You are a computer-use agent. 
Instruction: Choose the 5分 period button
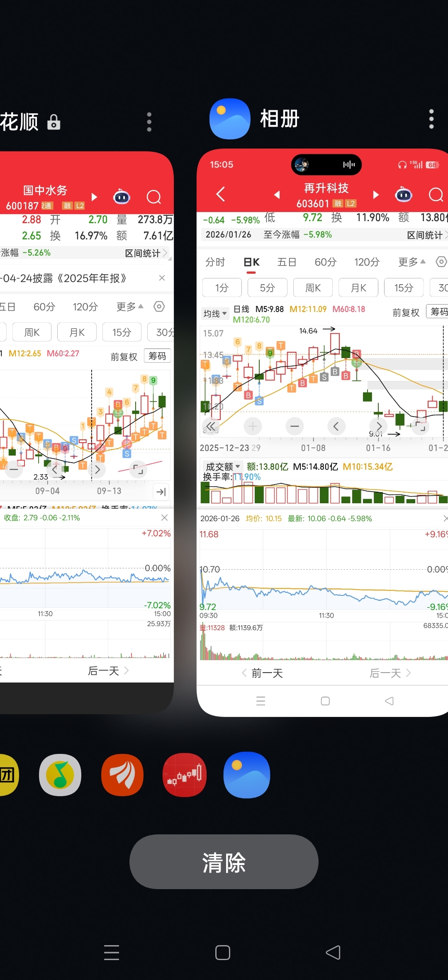click(x=268, y=288)
